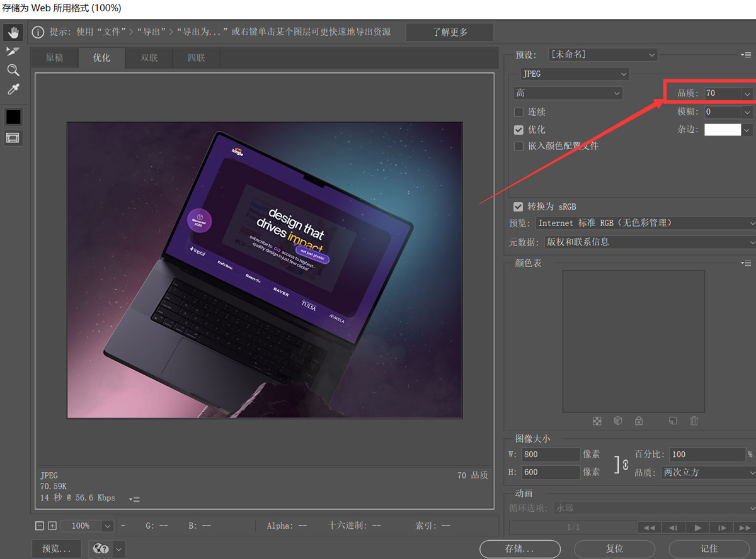This screenshot has width=756, height=559.
Task: Click the web-safe cube shift icon
Action: 618,421
